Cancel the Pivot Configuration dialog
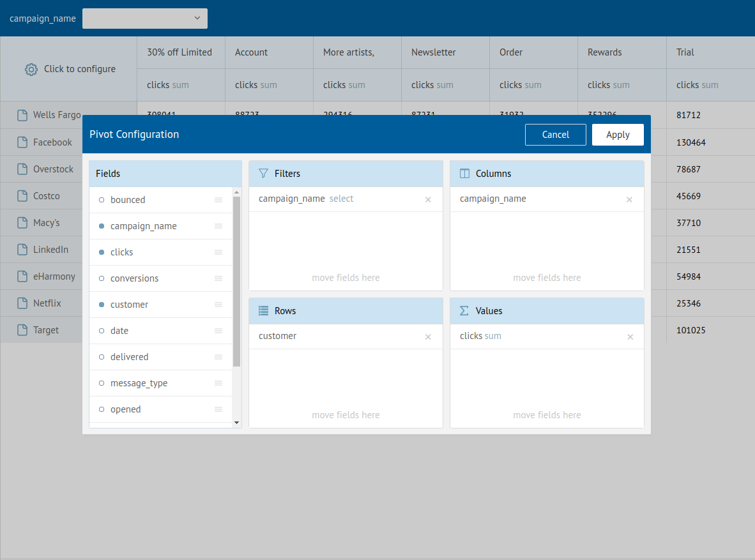 click(x=555, y=135)
